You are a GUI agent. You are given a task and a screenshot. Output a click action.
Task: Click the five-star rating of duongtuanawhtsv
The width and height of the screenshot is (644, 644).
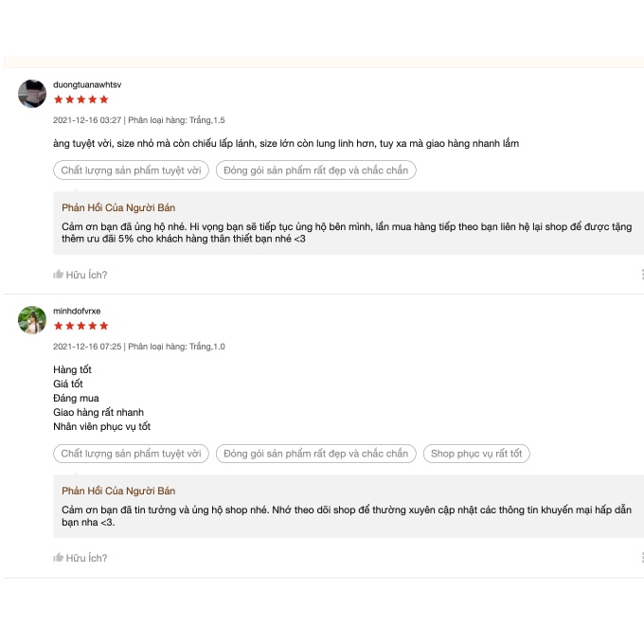point(80,99)
